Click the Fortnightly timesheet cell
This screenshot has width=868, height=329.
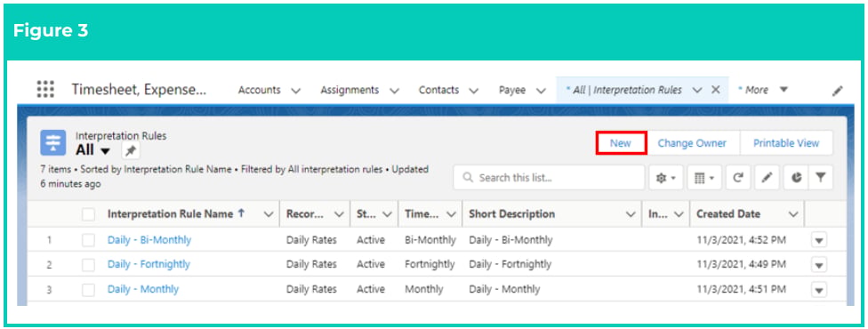430,265
